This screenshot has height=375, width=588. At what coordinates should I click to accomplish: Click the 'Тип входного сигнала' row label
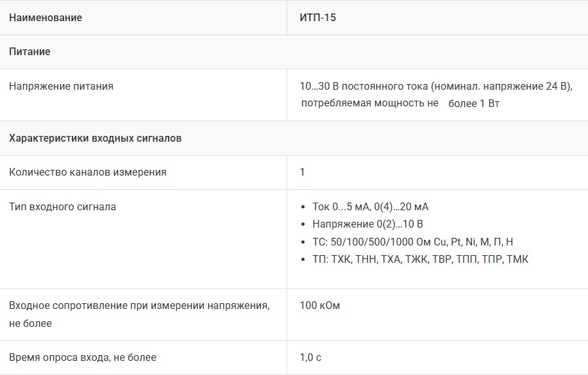click(x=62, y=206)
